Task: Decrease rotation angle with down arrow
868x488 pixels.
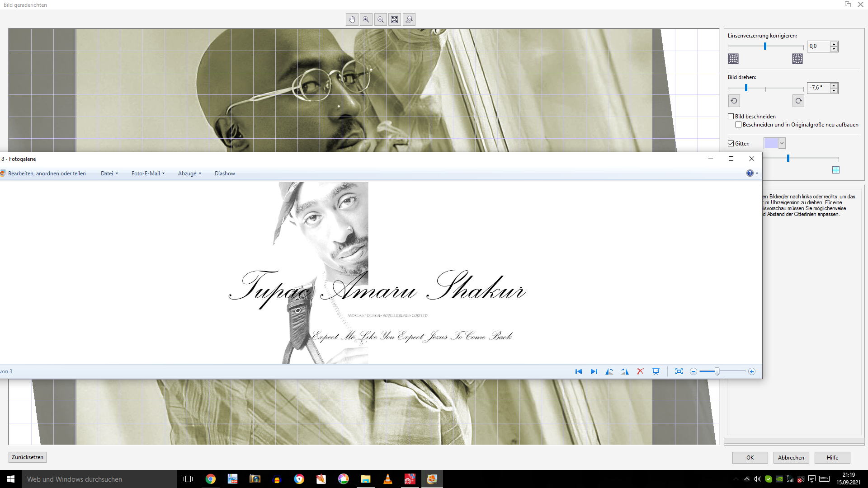Action: (x=834, y=91)
